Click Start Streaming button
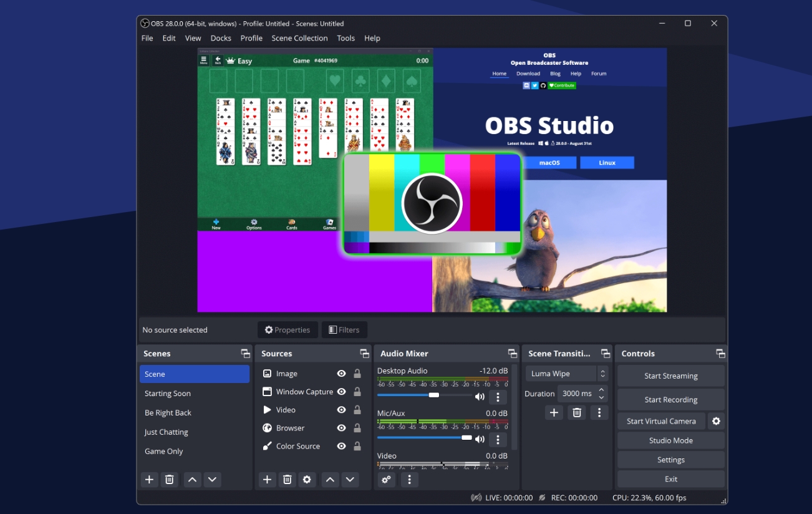812x514 pixels. click(671, 376)
